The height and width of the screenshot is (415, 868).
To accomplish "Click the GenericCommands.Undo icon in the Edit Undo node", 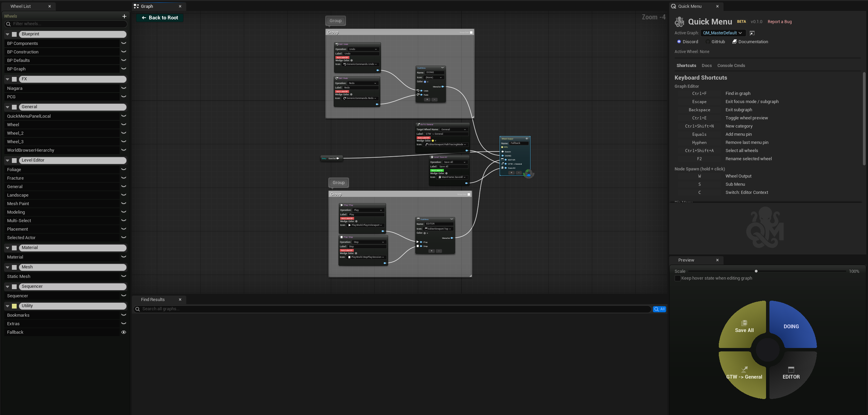I will [344, 64].
